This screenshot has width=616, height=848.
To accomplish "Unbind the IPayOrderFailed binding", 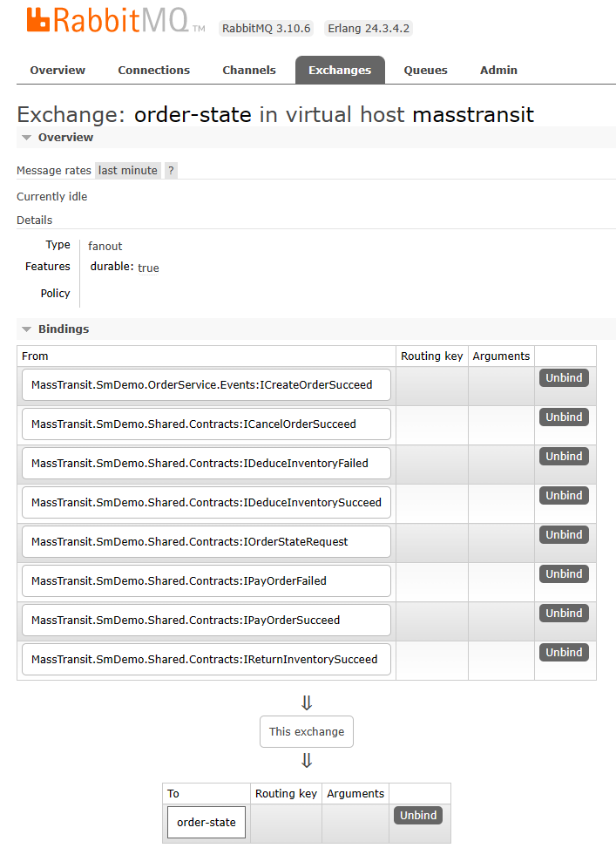I will pyautogui.click(x=564, y=574).
